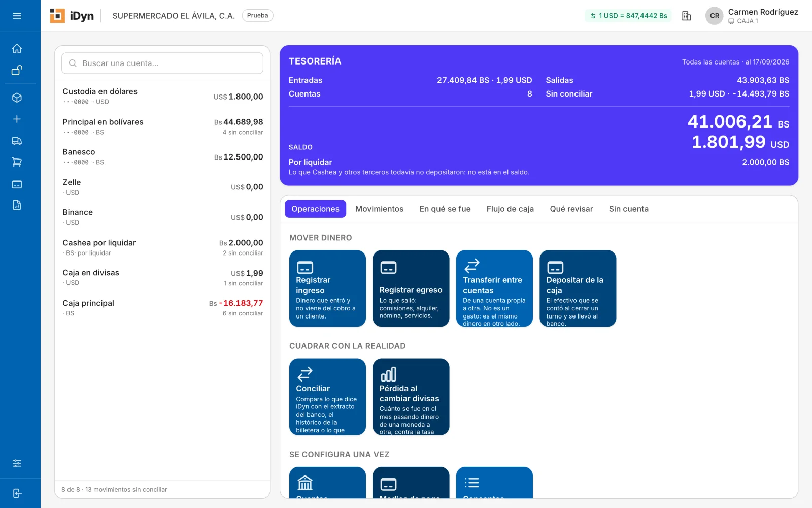Open the Qué revisar tab
The image size is (812, 508).
pos(571,209)
